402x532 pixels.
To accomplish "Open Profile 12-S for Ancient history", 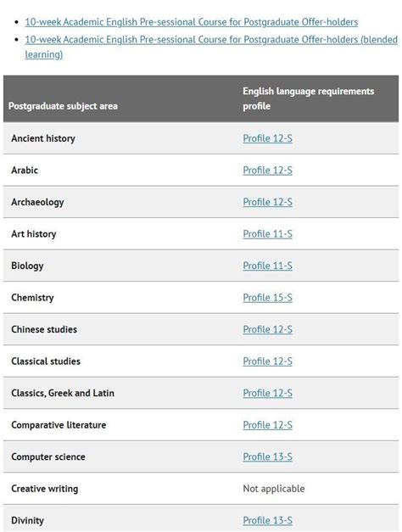I will tap(267, 138).
